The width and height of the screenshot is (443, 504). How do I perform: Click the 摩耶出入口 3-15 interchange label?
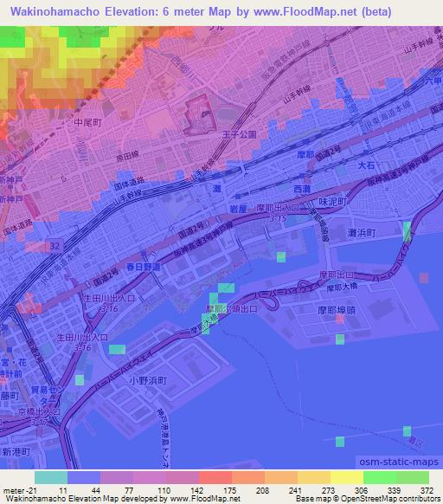tap(278, 213)
